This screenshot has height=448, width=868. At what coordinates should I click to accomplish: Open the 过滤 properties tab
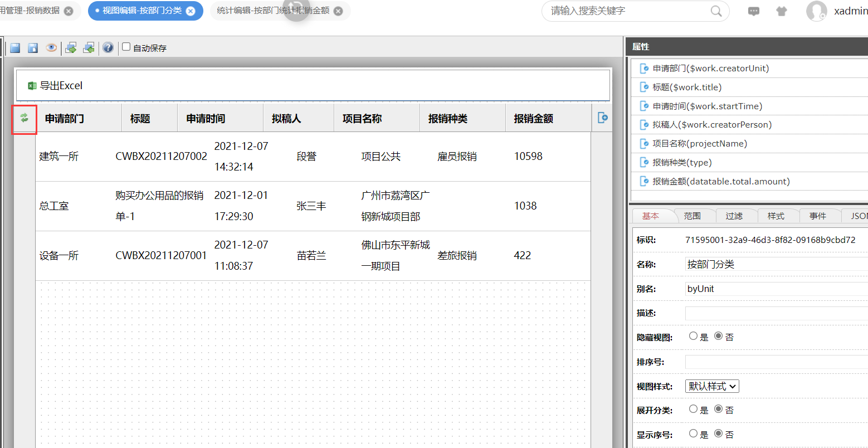point(734,216)
